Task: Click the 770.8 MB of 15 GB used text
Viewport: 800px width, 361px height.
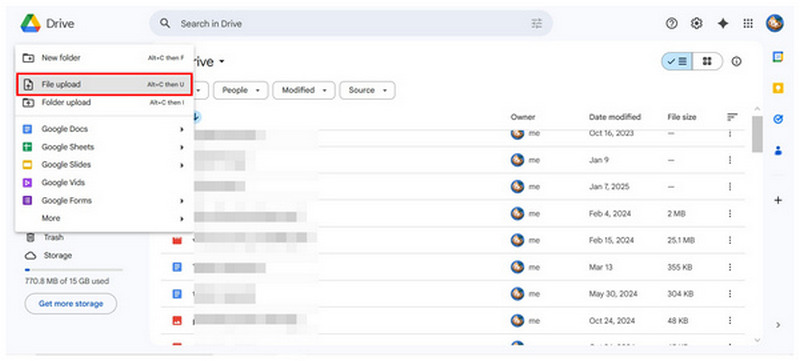Action: 67,281
